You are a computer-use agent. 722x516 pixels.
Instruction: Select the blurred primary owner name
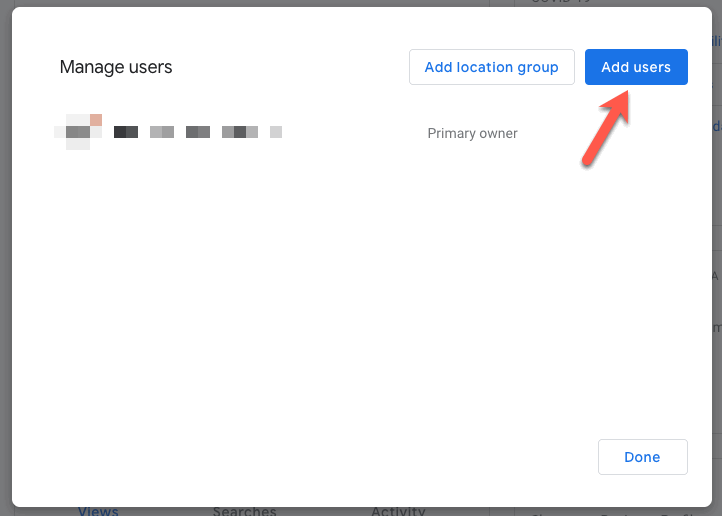198,132
